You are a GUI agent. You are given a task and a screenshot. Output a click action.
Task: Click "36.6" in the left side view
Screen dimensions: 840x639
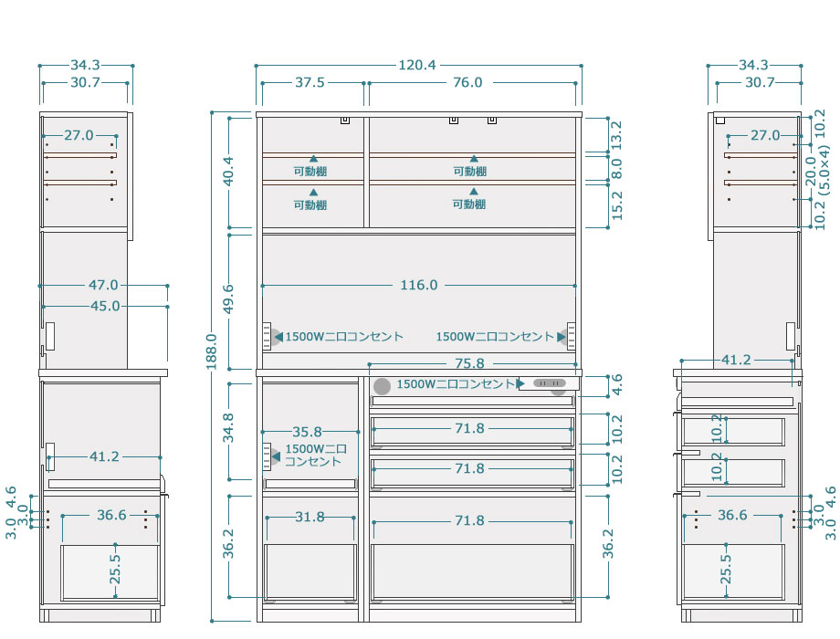111,515
